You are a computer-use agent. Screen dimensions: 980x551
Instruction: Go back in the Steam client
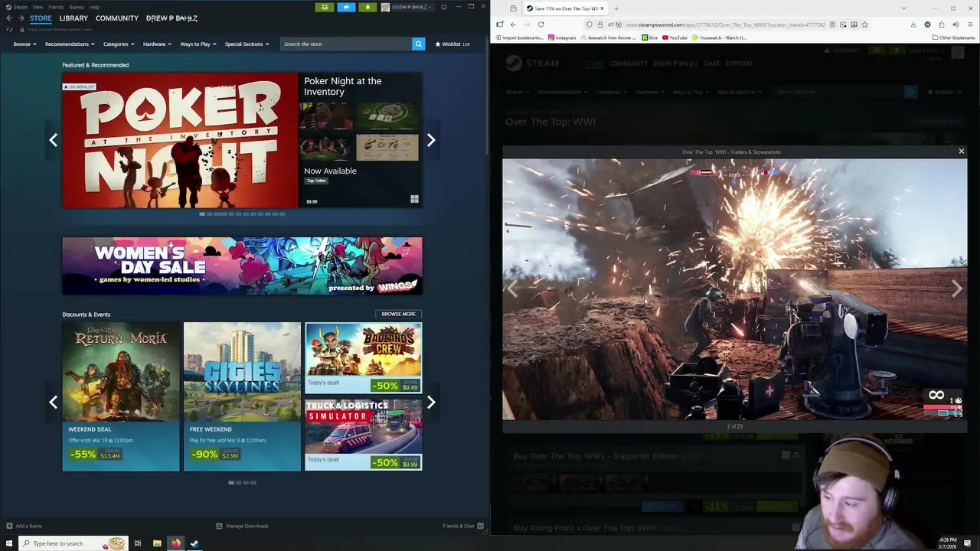point(9,18)
